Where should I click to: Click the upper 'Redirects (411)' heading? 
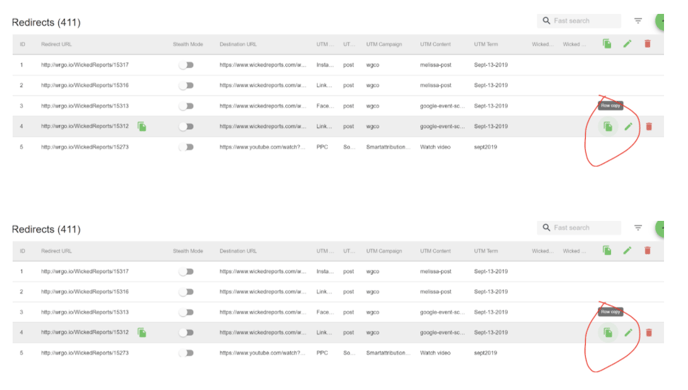46,22
